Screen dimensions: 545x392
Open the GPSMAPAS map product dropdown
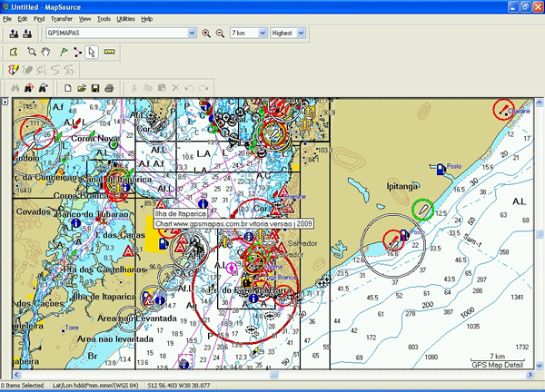pos(192,34)
